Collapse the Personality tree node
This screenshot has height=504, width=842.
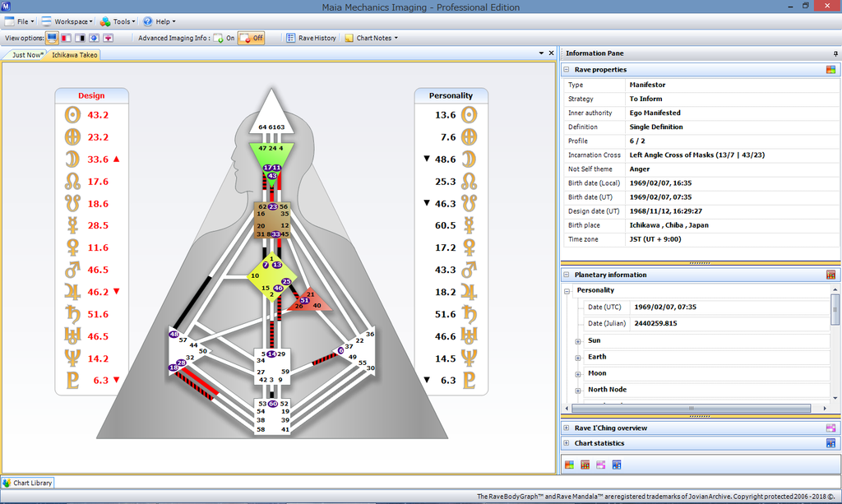coord(567,291)
